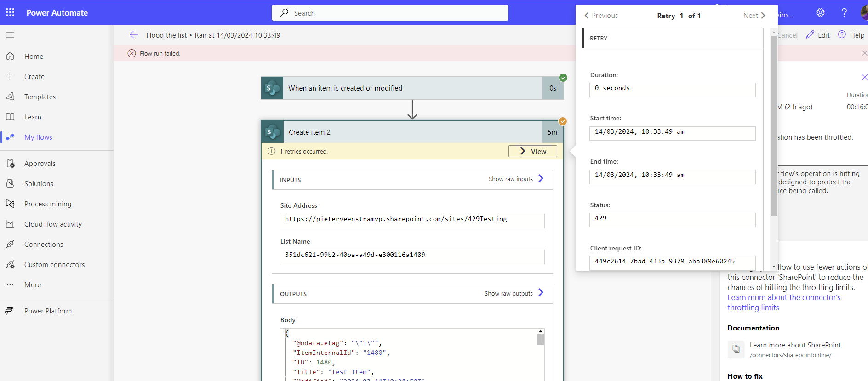
Task: Expand Show raw inputs
Action: click(x=516, y=179)
